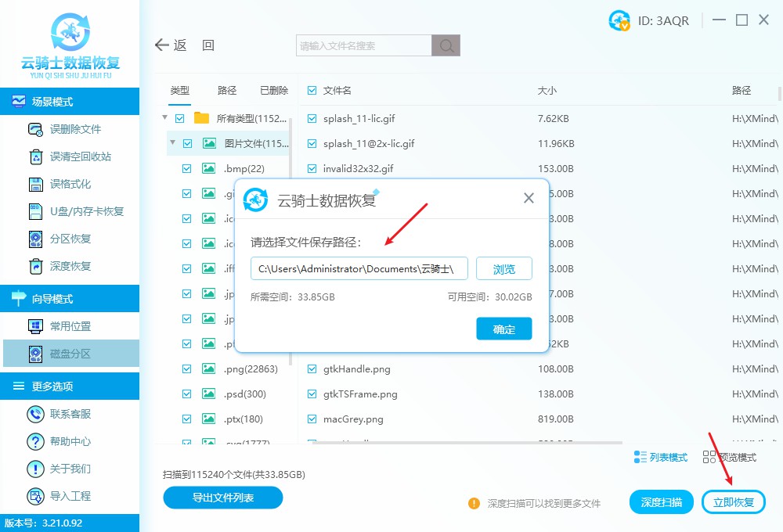Viewport: 783px width, 532px height.
Task: Collapse the 所有类型 tree branch
Action: pos(163,118)
